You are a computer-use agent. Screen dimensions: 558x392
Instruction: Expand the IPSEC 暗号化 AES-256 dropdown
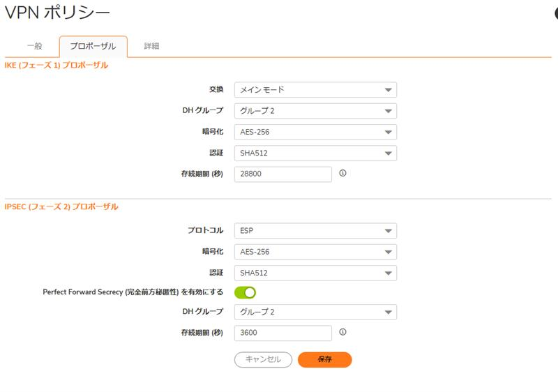315,252
